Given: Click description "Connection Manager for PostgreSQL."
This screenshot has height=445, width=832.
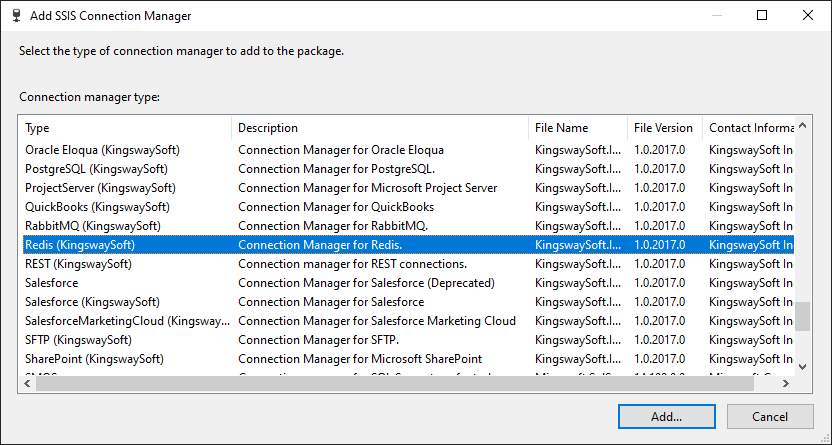Looking at the screenshot, I should tap(336, 169).
